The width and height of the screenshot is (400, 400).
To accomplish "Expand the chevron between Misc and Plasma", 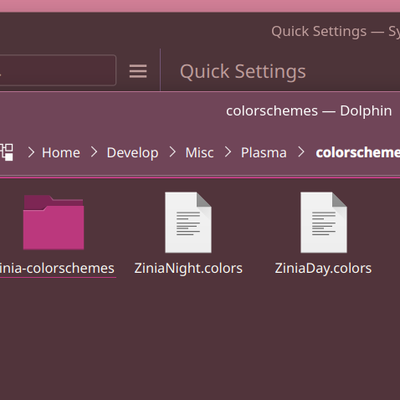I will pyautogui.click(x=228, y=152).
